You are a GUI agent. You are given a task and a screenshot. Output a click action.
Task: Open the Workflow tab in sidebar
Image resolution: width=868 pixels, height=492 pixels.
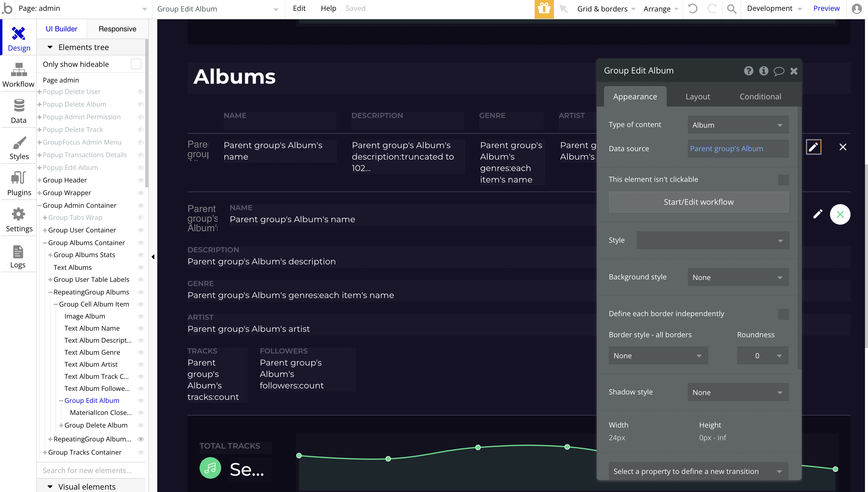(x=18, y=75)
